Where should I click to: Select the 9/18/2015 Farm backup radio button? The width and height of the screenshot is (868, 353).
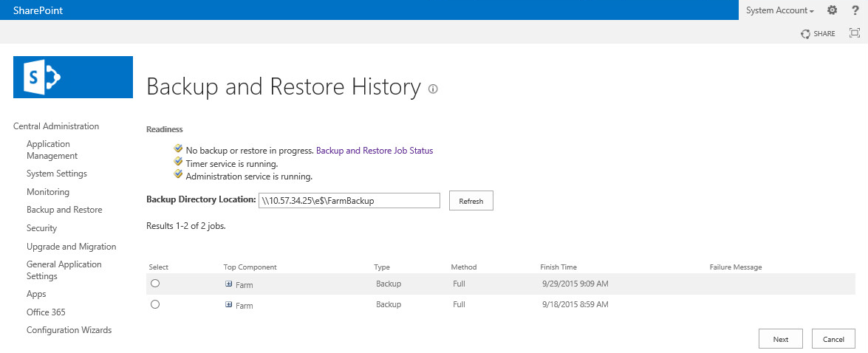coord(155,304)
